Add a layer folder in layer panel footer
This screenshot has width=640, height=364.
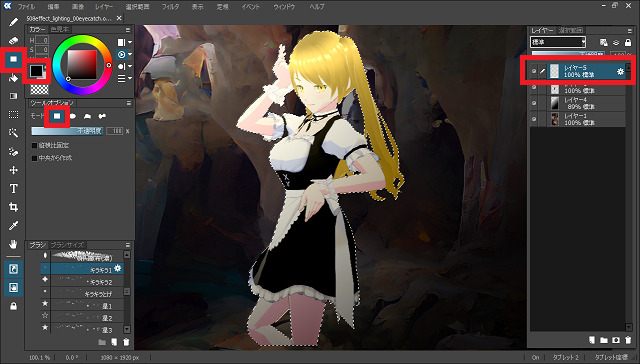coord(604,340)
